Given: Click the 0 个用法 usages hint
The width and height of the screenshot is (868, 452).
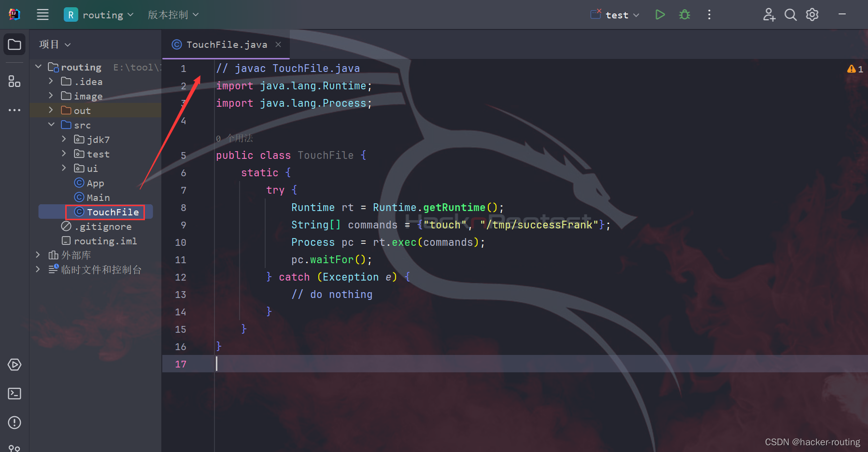Looking at the screenshot, I should (234, 139).
